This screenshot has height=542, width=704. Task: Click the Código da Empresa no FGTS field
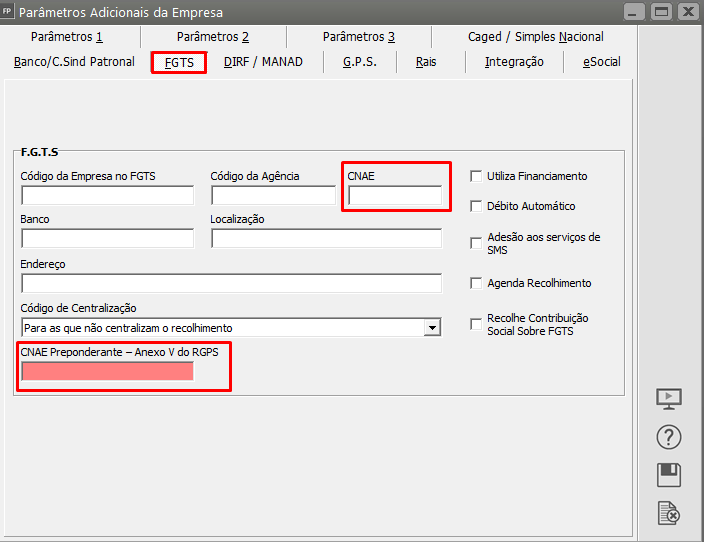point(107,196)
